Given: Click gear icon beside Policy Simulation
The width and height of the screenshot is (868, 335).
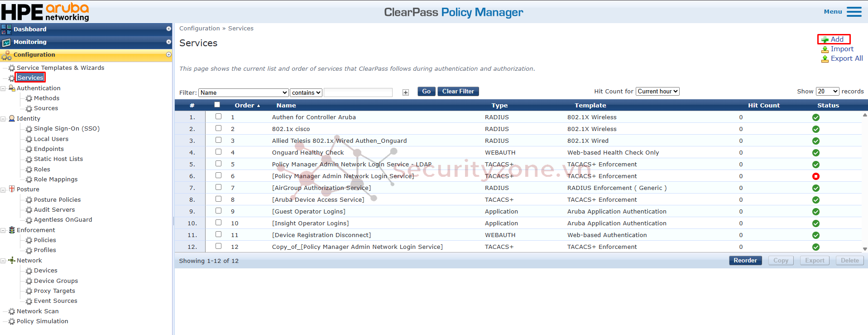Looking at the screenshot, I should (12, 321).
